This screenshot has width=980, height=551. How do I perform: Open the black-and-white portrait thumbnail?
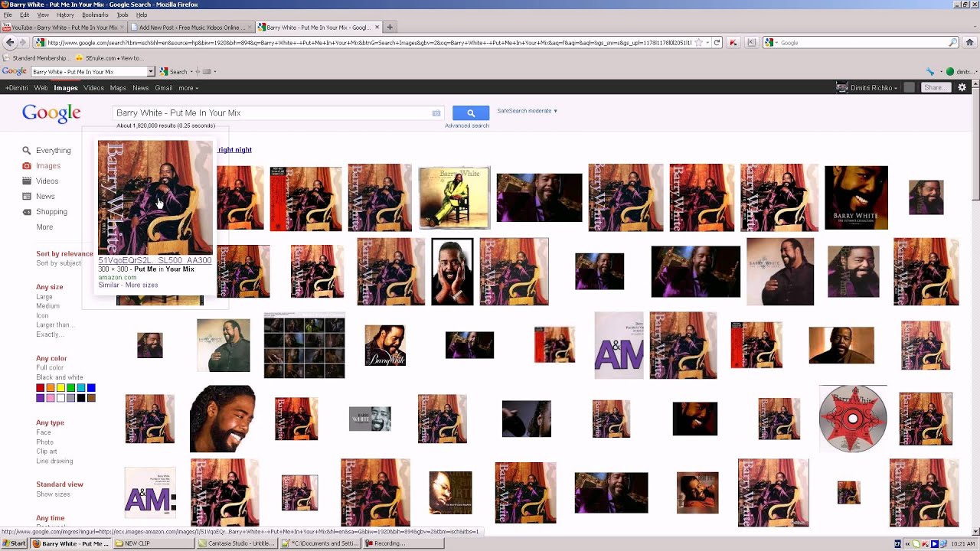click(x=452, y=272)
